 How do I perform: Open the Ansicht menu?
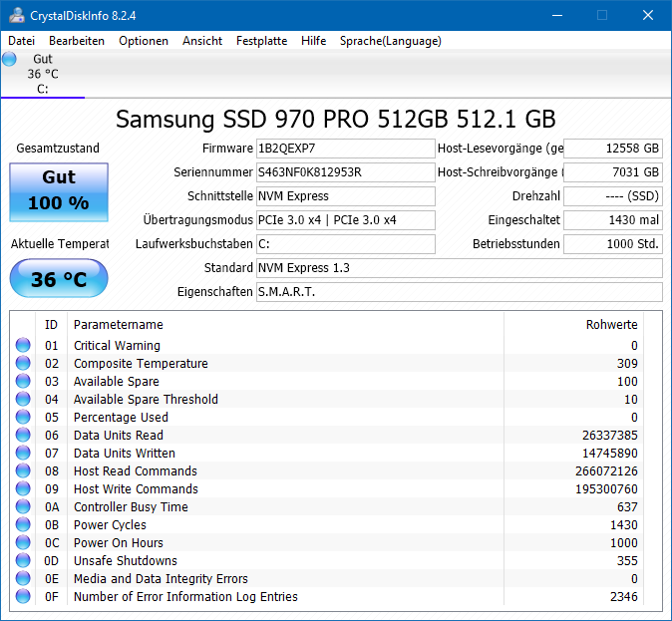(202, 41)
